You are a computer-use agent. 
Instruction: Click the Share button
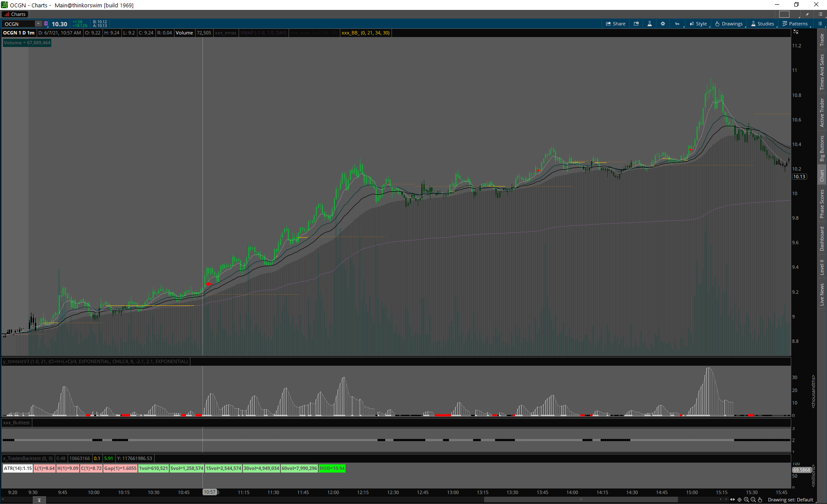pos(616,24)
